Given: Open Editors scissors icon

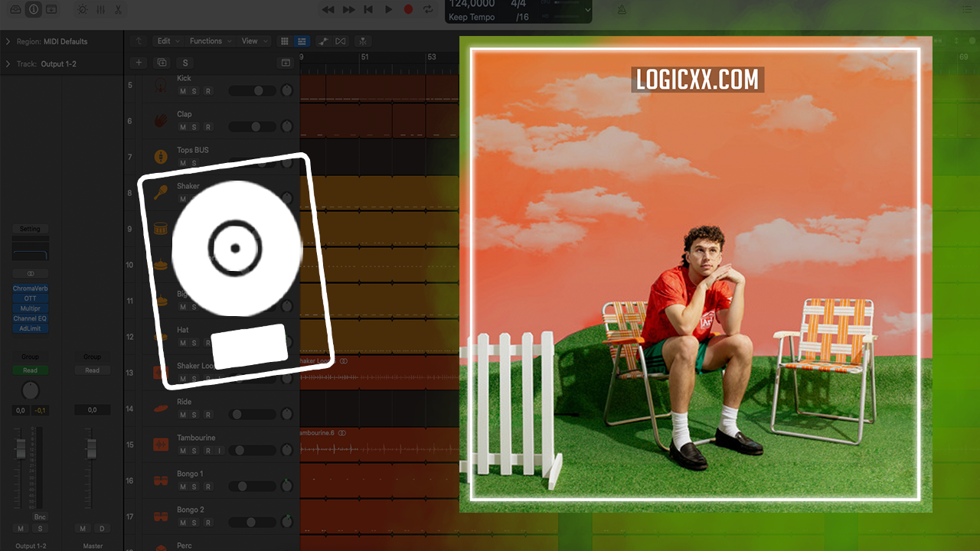Looking at the screenshot, I should tap(118, 9).
